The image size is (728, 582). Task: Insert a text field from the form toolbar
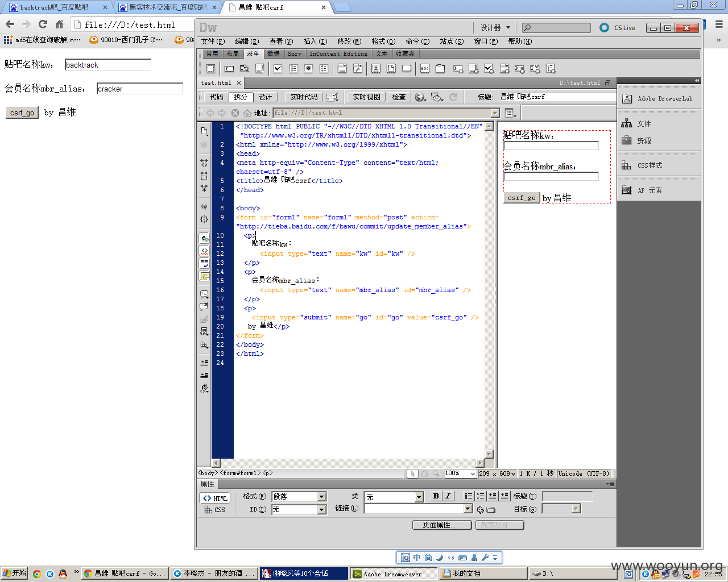229,68
